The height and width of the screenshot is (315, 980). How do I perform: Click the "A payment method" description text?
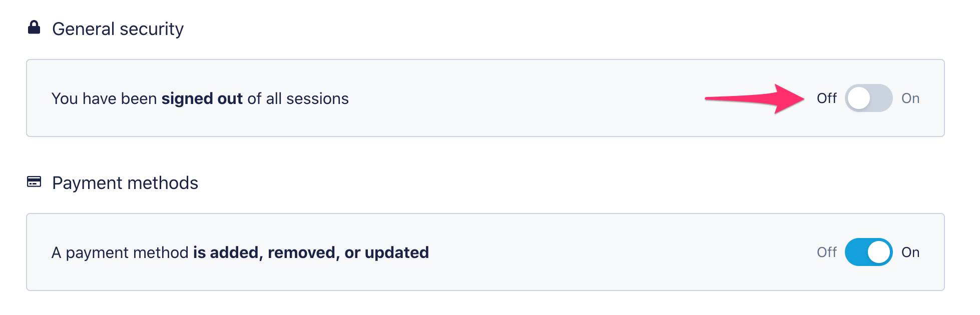(x=120, y=252)
